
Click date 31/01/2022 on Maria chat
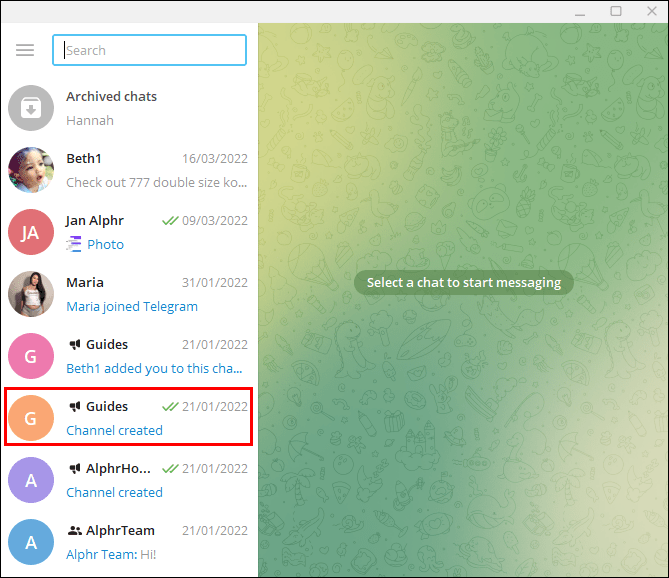coord(215,282)
